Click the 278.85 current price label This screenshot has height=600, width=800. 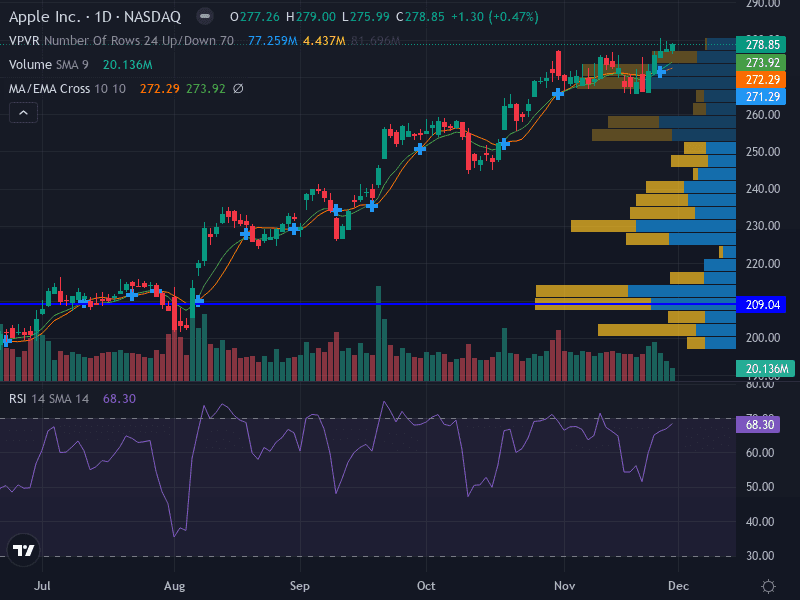762,45
